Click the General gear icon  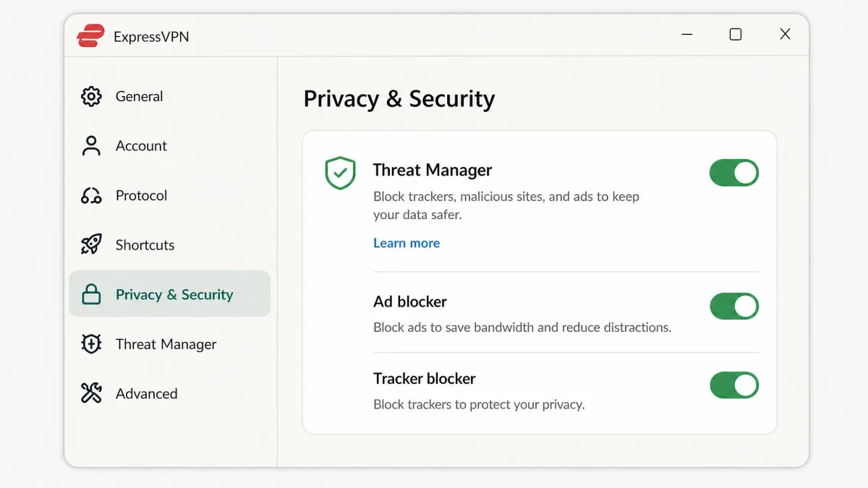[91, 96]
